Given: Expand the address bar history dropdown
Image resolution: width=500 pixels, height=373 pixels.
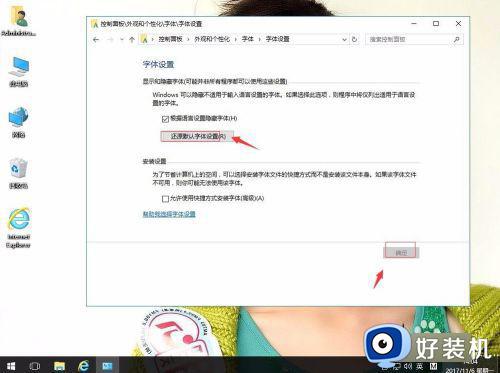Looking at the screenshot, I should pyautogui.click(x=344, y=39).
